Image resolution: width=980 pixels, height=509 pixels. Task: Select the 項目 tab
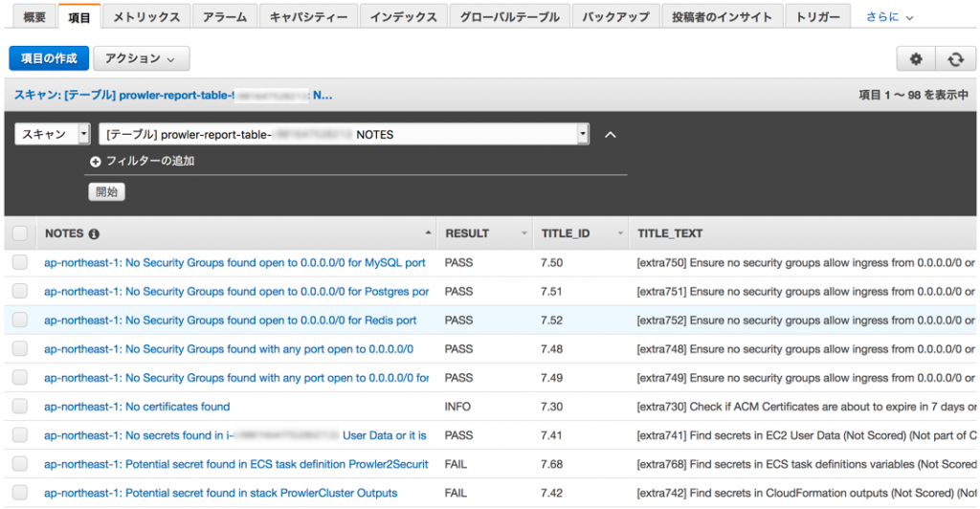pyautogui.click(x=78, y=17)
